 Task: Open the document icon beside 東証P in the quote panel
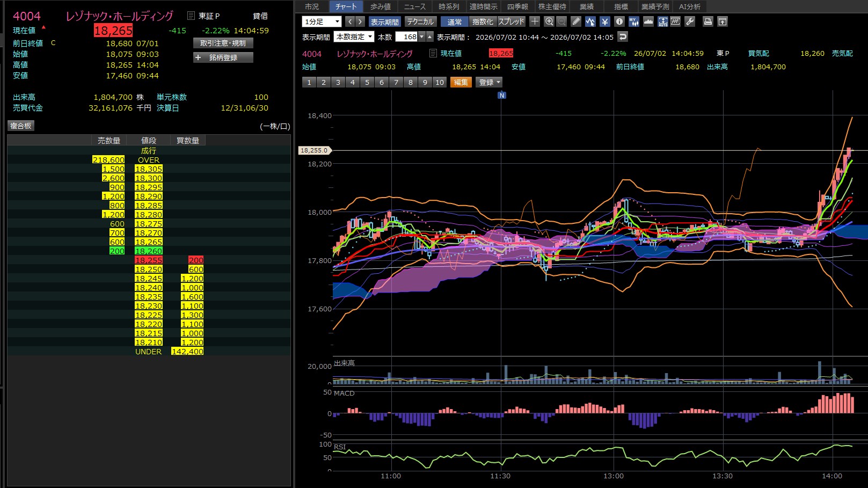[191, 16]
